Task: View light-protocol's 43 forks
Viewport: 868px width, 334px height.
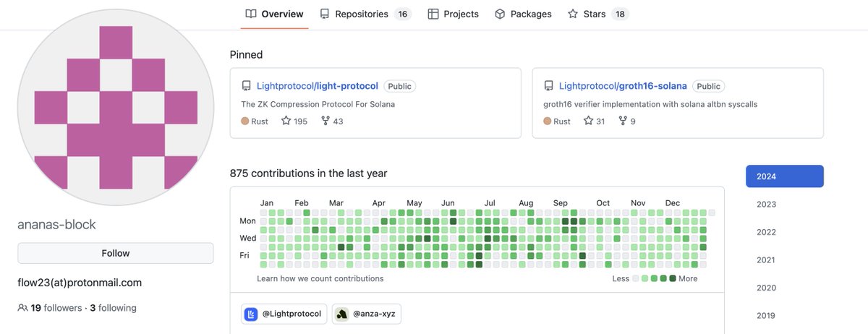Action: click(331, 121)
